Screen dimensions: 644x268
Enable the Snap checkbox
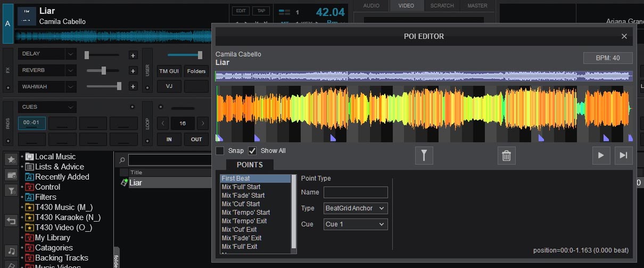click(220, 151)
